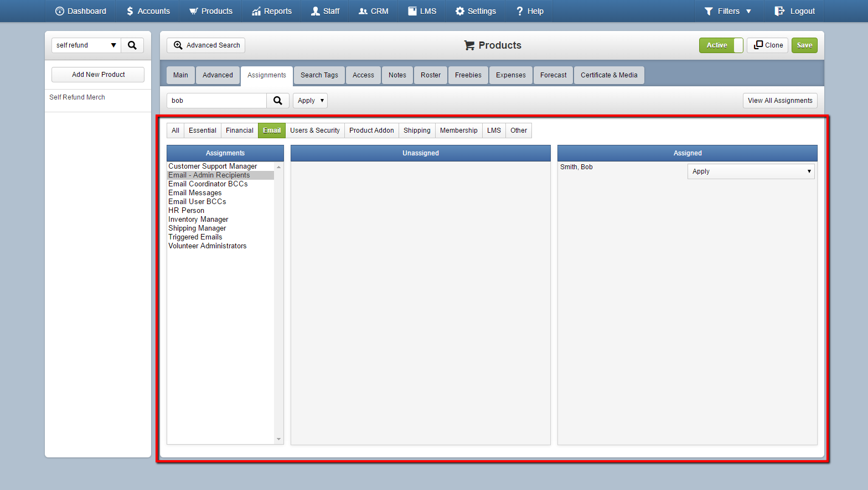Select the Financial filter toggle
The width and height of the screenshot is (868, 490).
point(240,131)
